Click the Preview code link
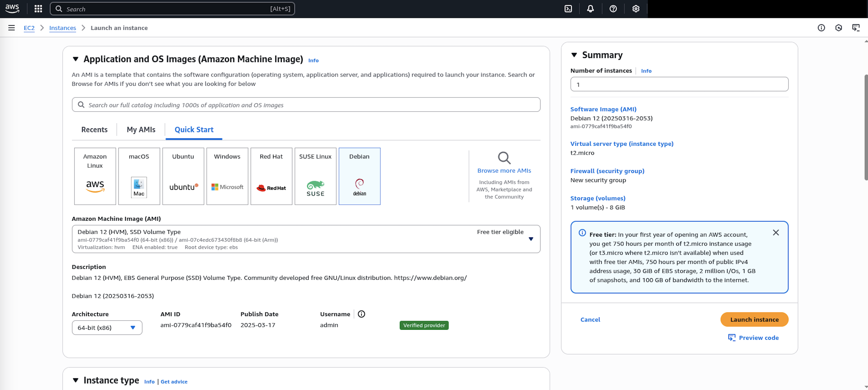868x390 pixels. coord(758,337)
